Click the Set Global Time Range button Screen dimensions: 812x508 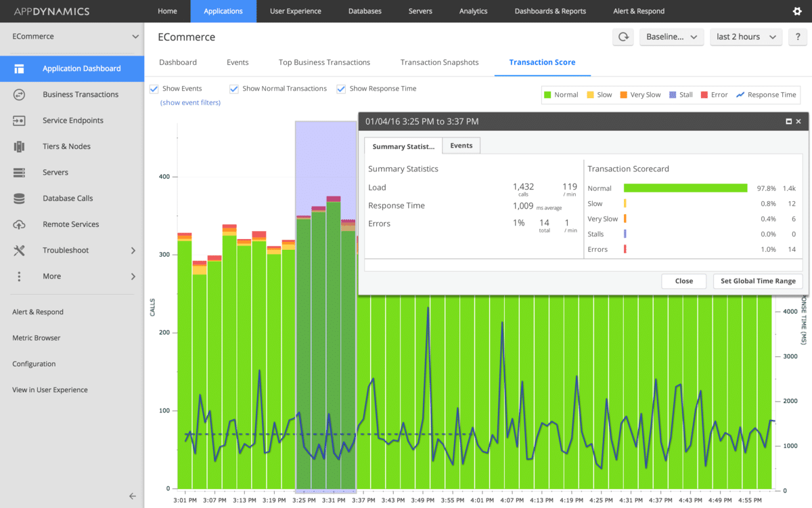tap(758, 281)
